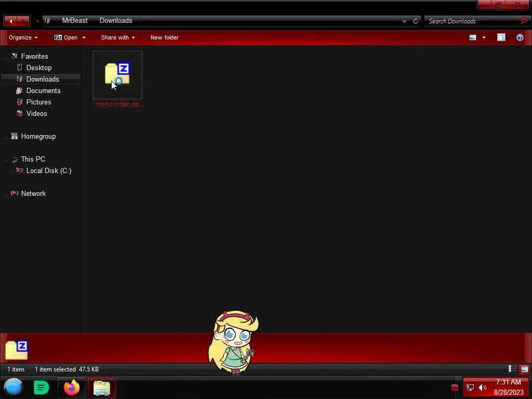
Task: Click the Desktop sidebar icon
Action: coord(20,68)
